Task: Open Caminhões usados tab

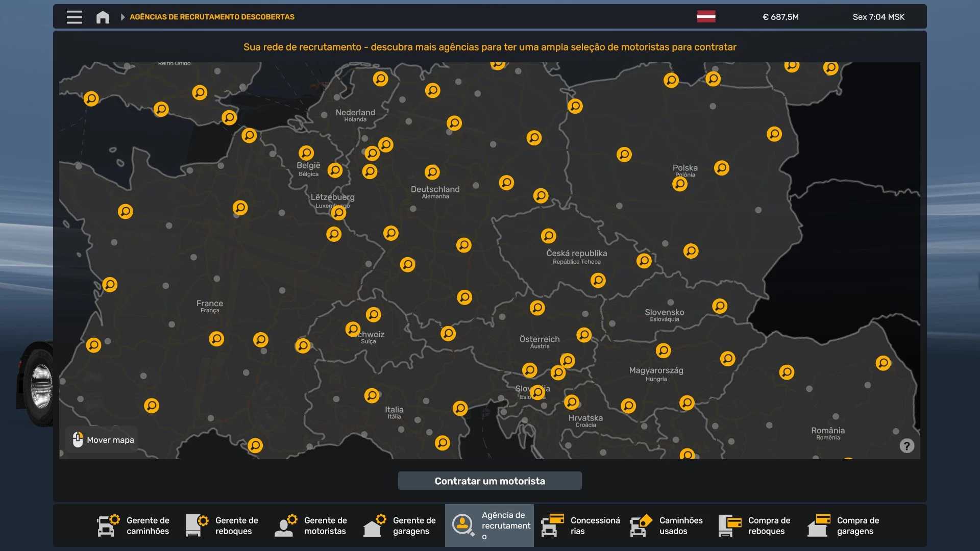Action: 667,525
